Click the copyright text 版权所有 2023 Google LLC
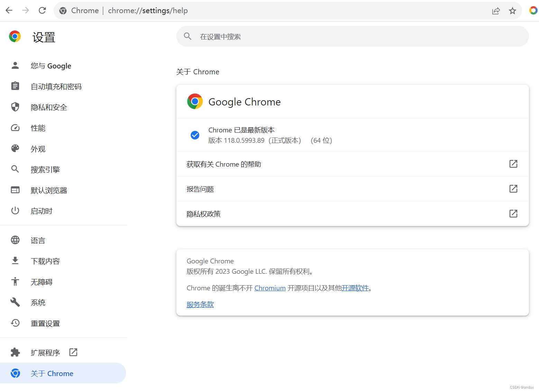This screenshot has height=392, width=539. pos(227,271)
